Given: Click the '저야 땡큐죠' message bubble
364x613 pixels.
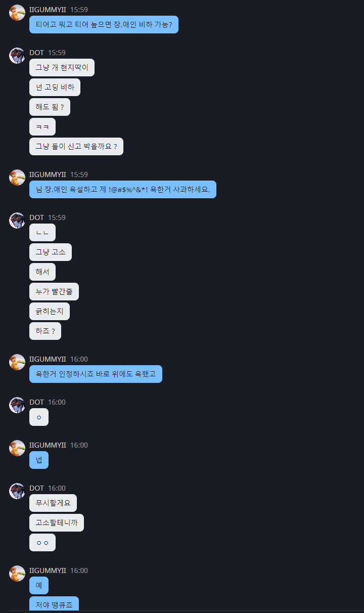Looking at the screenshot, I should [54, 604].
